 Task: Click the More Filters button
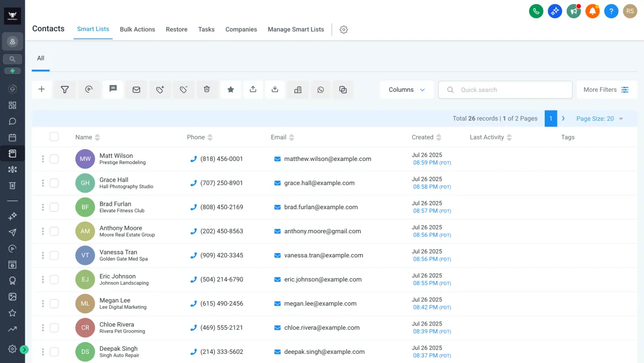click(x=606, y=90)
